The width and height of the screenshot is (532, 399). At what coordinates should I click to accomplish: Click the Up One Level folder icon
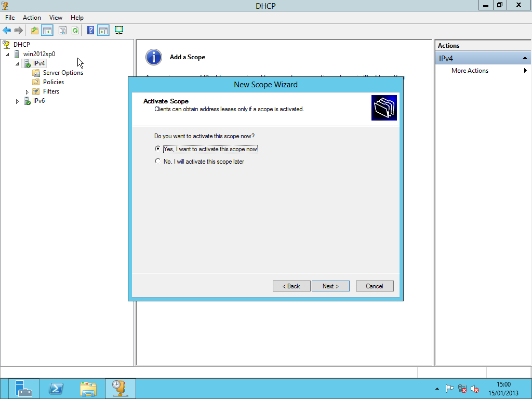tap(35, 31)
